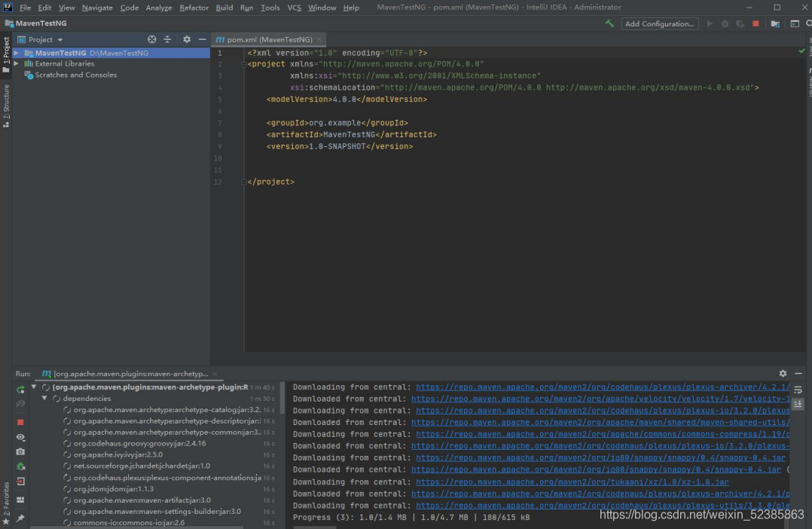
Task: Click the pin tab icon in Run panel
Action: (x=20, y=518)
